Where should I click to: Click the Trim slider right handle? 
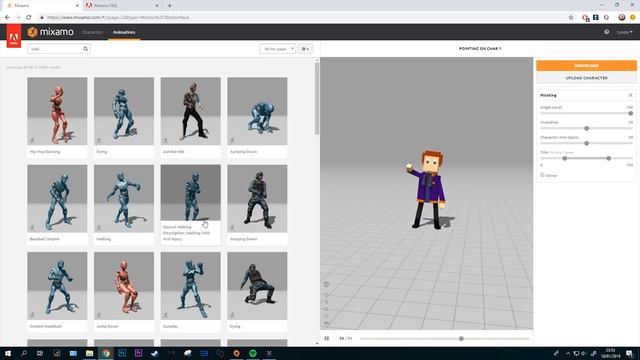point(609,158)
